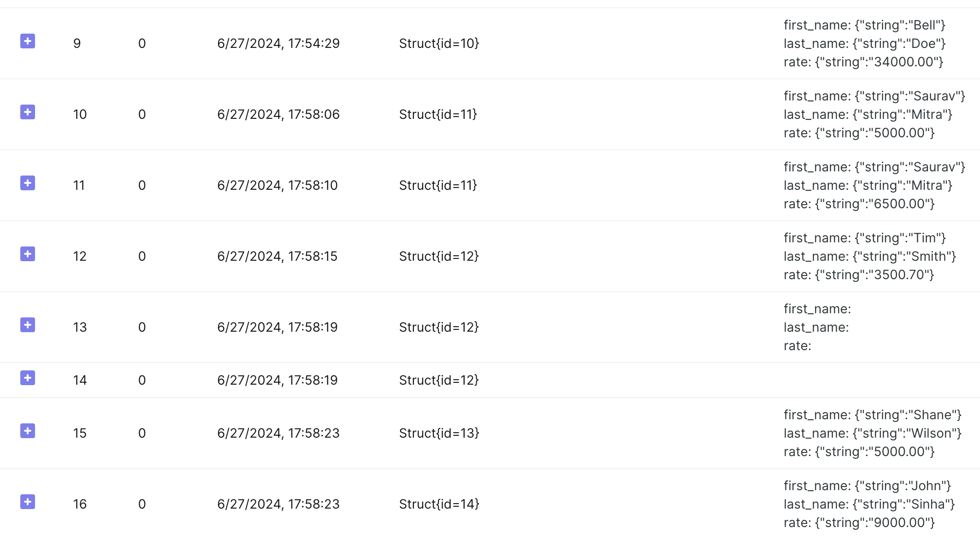980x539 pixels.
Task: Click the timestamp 6/27/2024, 17:58:06
Action: [x=278, y=114]
